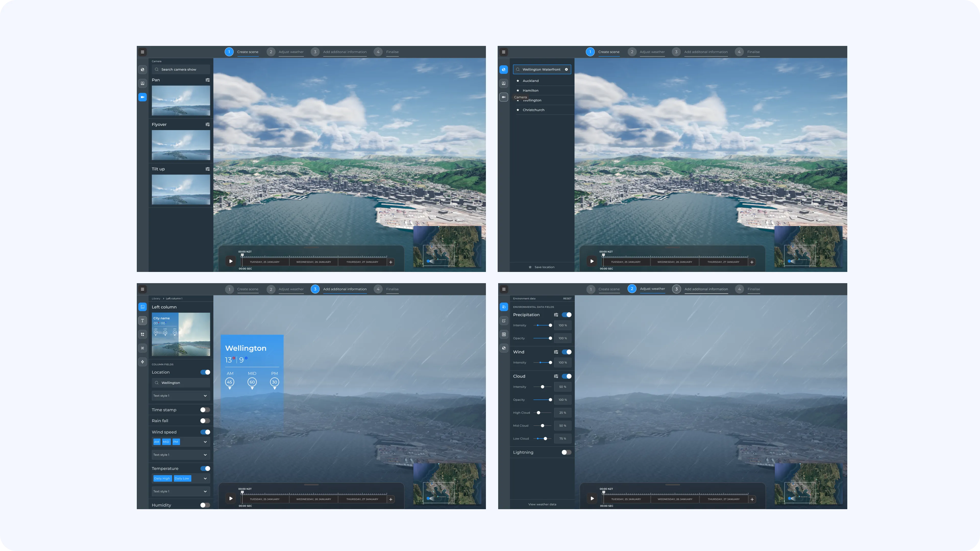
Task: Enable the Lightning toggle
Action: click(x=566, y=453)
